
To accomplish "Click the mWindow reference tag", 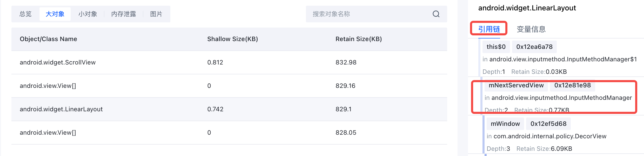I will coord(505,124).
